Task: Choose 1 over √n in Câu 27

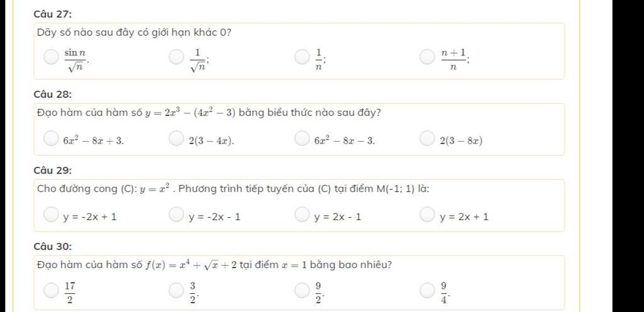Action: (x=177, y=58)
